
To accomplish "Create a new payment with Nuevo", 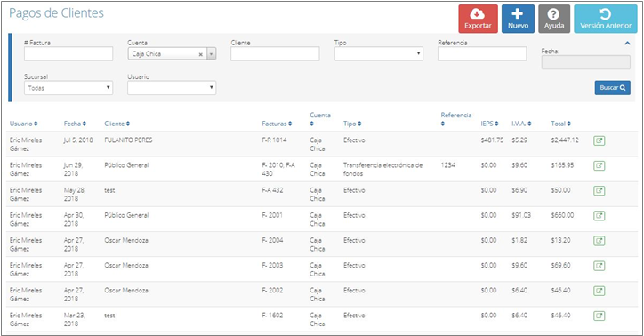I will [518, 19].
